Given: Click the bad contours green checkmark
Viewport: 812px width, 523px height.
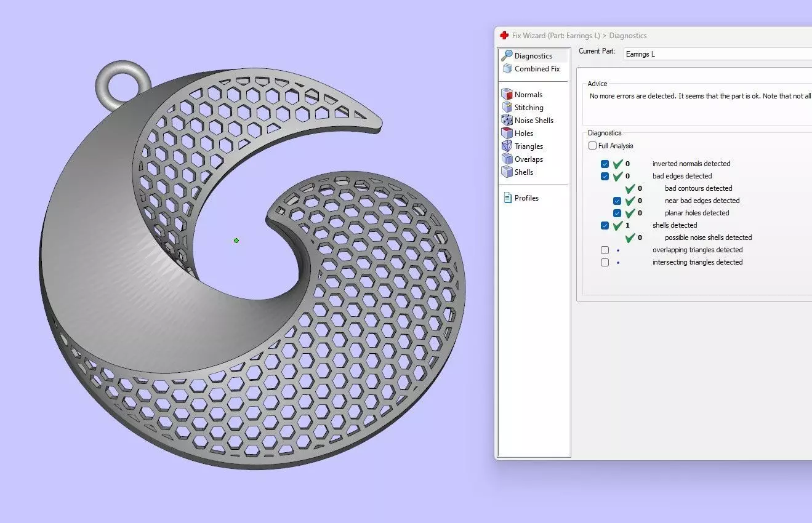Looking at the screenshot, I should (x=630, y=188).
